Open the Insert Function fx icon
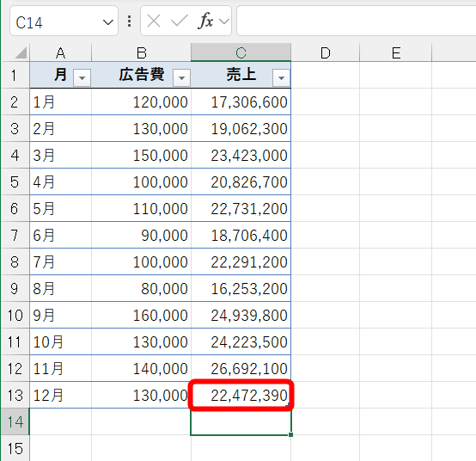Viewport: 476px width, 461px height. [205, 21]
